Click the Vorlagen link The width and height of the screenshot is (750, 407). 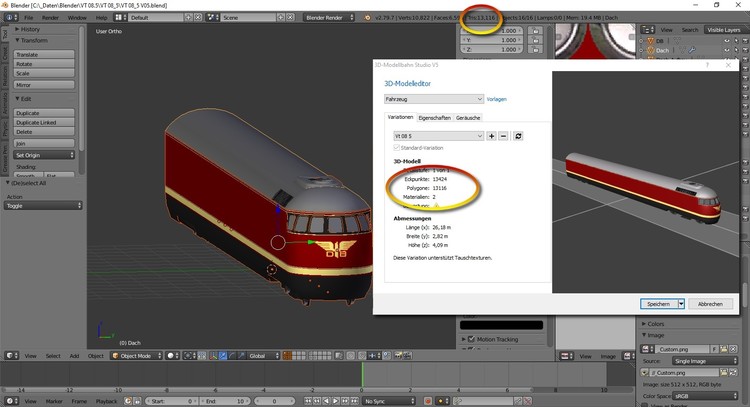click(x=496, y=99)
